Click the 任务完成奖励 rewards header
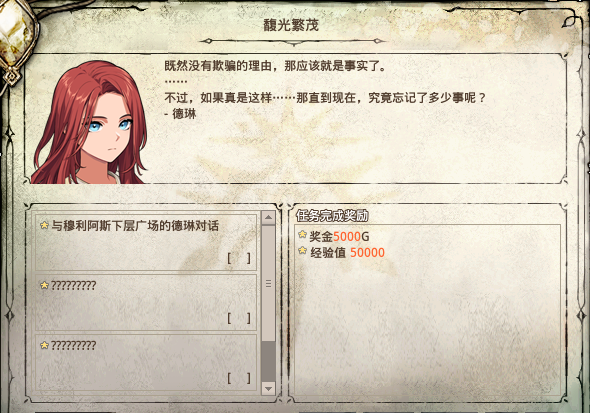 pos(332,216)
